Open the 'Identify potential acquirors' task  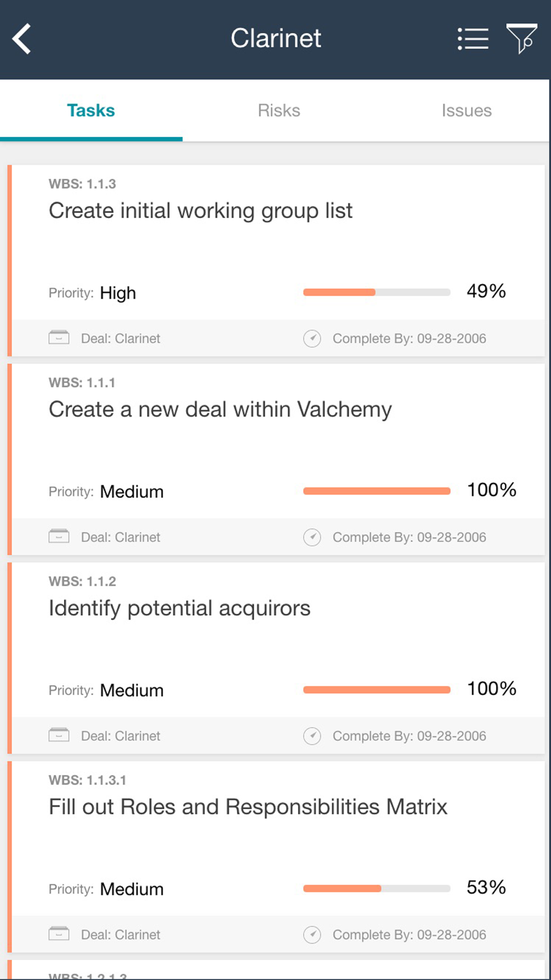click(180, 609)
